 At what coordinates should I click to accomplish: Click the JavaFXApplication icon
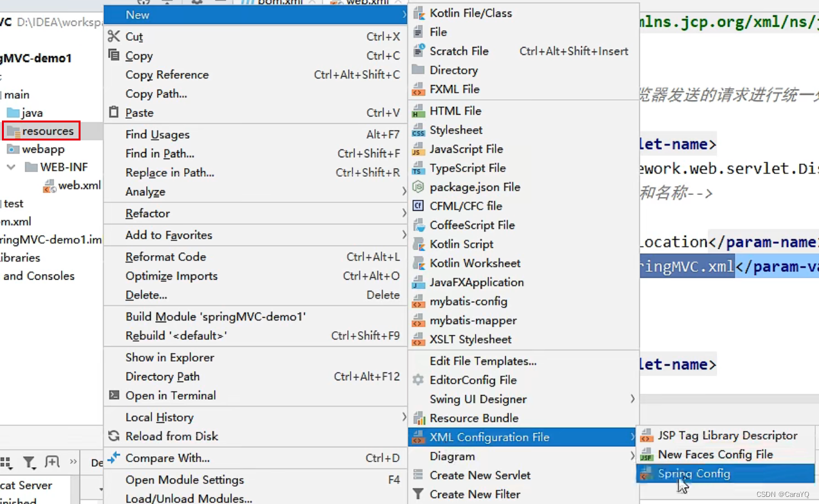[x=419, y=282]
